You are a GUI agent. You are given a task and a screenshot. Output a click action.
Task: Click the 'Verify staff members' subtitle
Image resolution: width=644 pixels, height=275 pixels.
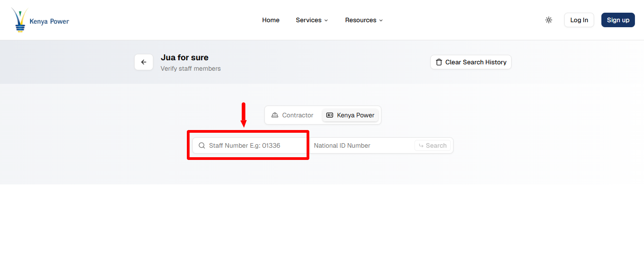point(190,69)
